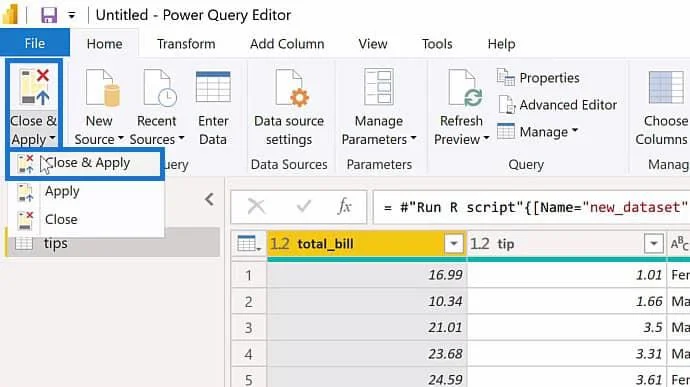Click the Properties icon
This screenshot has width=690, height=387.
[506, 77]
